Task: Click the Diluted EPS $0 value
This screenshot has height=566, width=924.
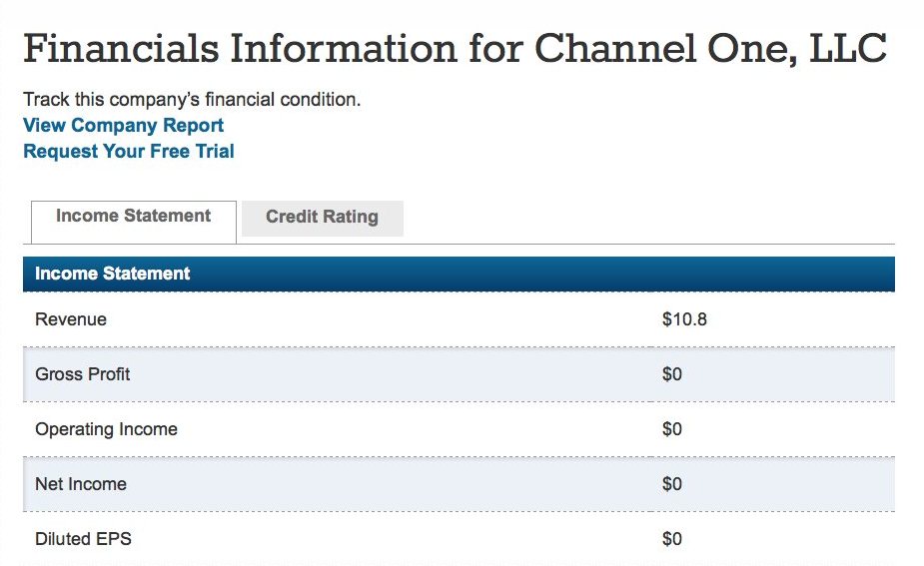Action: [x=672, y=539]
